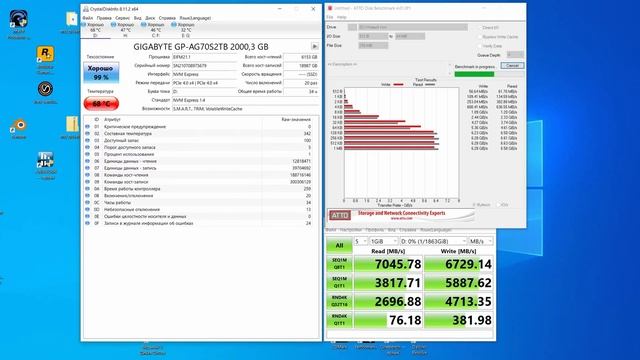This screenshot has height=360, width=640.
Task: Click the red 68 °C temperature indicator
Action: click(101, 104)
